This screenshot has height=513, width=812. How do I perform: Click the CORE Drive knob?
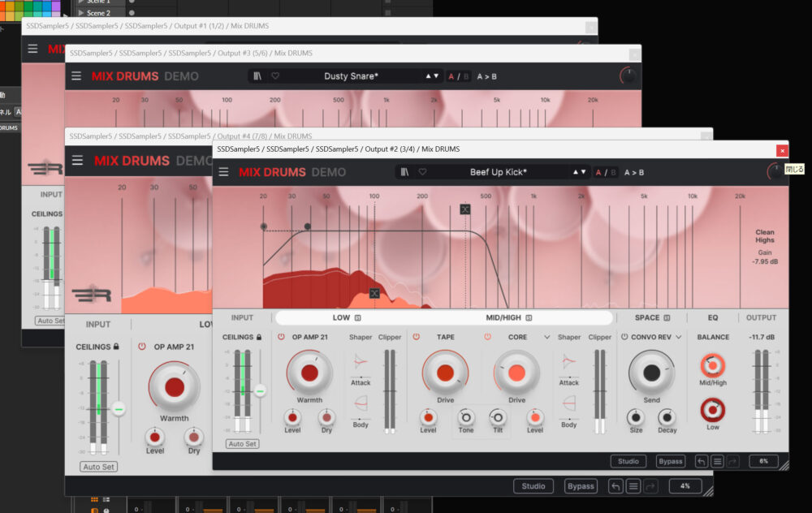coord(516,373)
